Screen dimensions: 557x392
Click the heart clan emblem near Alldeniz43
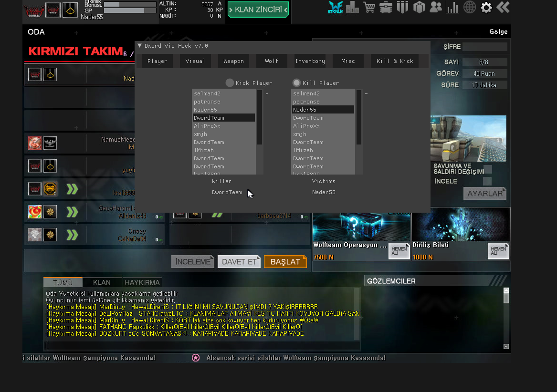click(x=35, y=212)
